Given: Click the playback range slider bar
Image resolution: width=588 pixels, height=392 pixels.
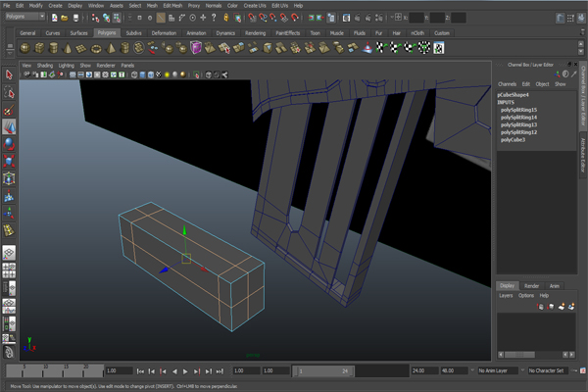Looking at the screenshot, I should pyautogui.click(x=325, y=371).
